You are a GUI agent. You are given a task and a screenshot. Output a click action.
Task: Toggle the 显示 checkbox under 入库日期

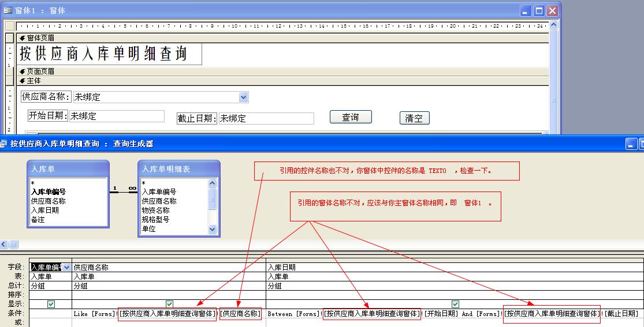point(455,304)
